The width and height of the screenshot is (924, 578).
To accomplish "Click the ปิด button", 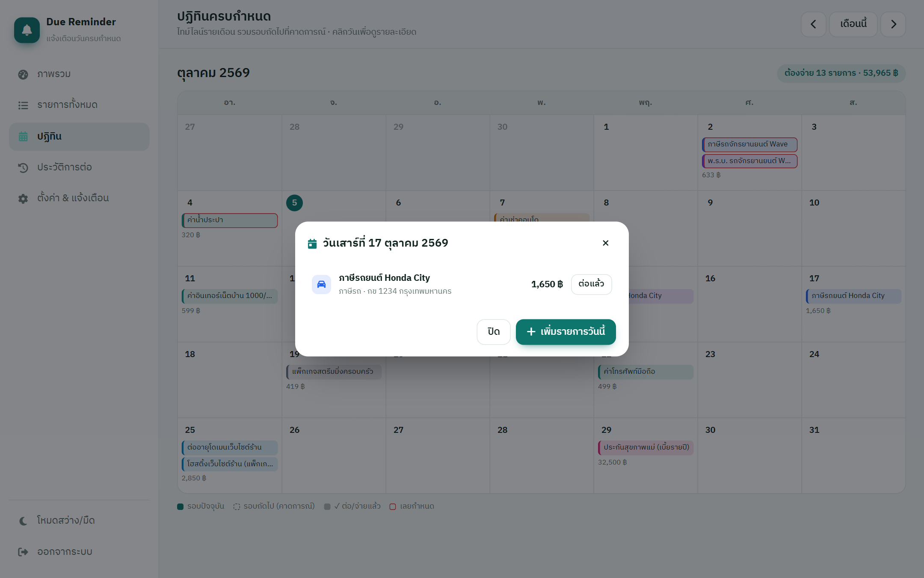I will click(494, 332).
